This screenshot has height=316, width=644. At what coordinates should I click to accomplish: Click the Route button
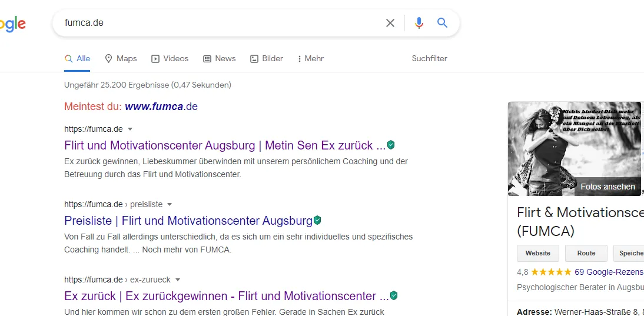[x=586, y=253]
